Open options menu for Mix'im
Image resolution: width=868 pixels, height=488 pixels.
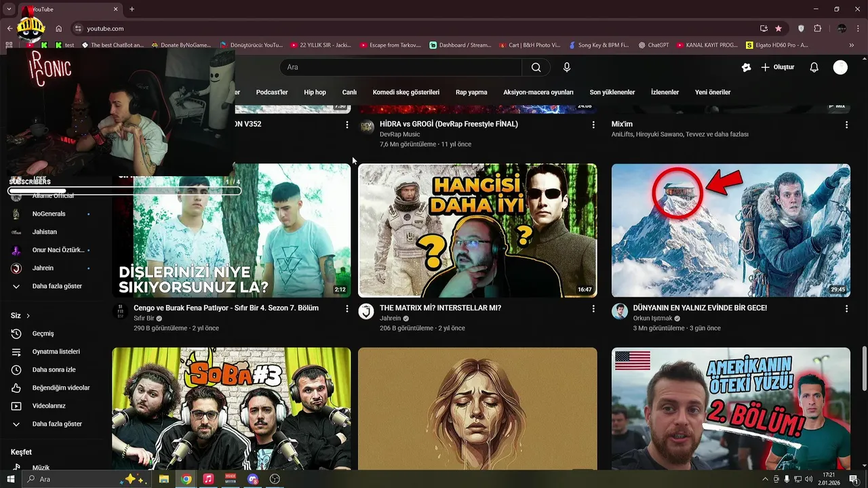(x=846, y=125)
